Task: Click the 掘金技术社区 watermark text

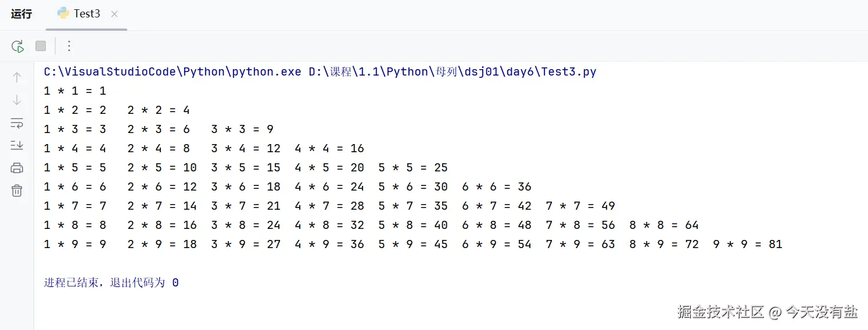Action: point(720,312)
